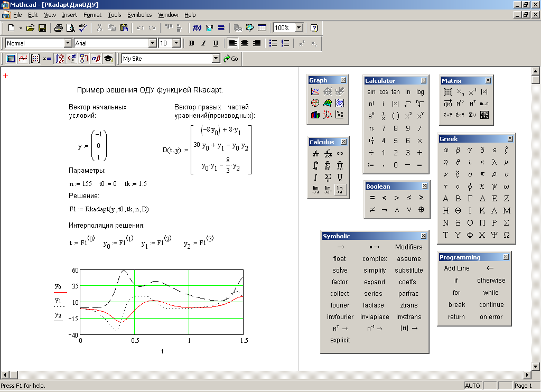Click on error in Programming panel
Screen dimensions: 541x392
(x=491, y=317)
